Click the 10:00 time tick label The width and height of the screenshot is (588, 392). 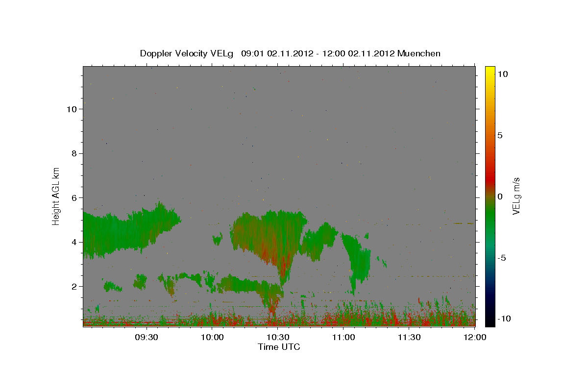(212, 337)
